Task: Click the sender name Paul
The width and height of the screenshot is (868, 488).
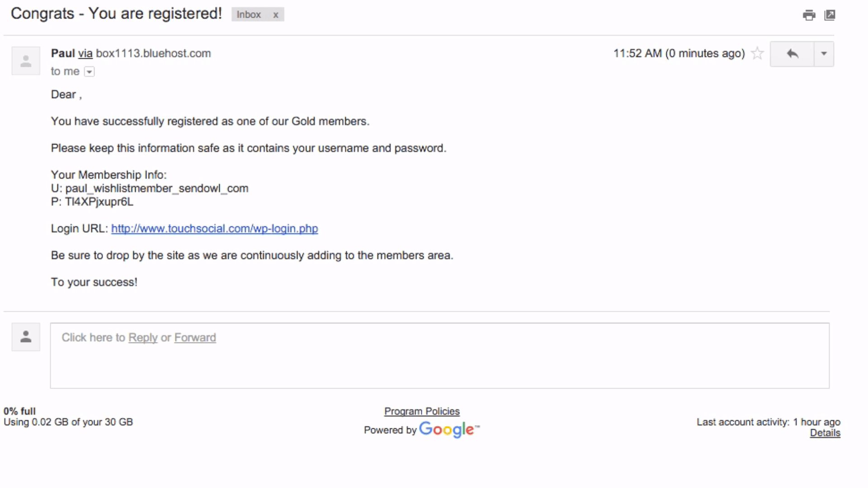Action: click(x=62, y=53)
